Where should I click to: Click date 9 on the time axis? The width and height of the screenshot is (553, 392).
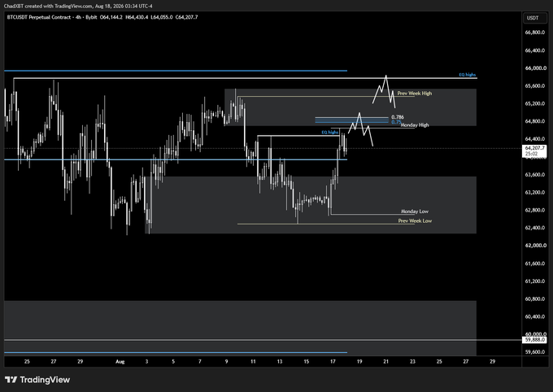(226, 361)
